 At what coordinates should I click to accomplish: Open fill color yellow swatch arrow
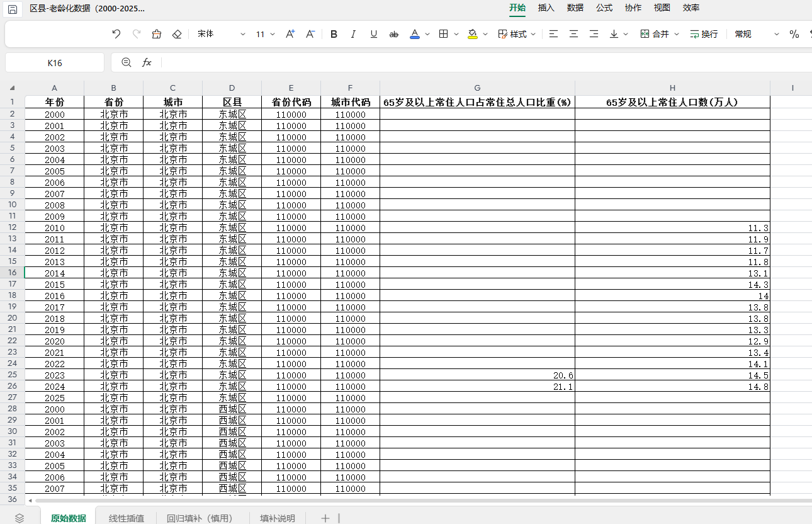485,34
